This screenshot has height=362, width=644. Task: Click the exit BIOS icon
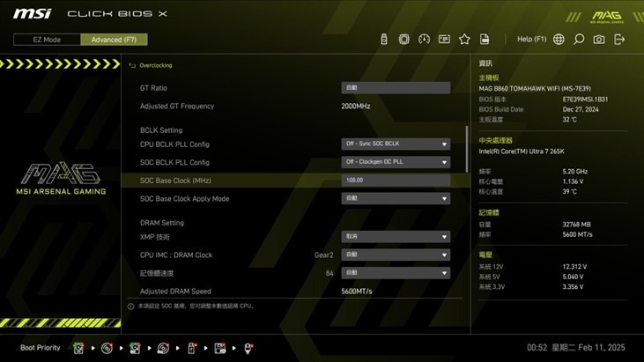619,40
